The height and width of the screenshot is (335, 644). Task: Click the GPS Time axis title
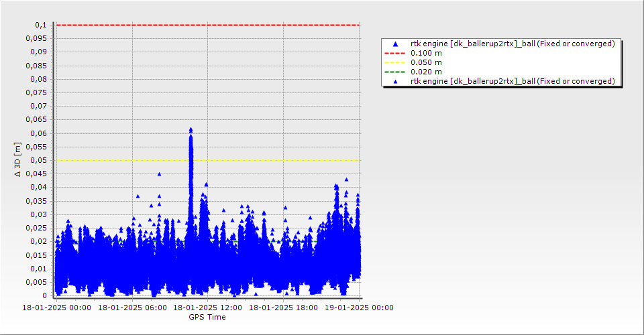(207, 317)
